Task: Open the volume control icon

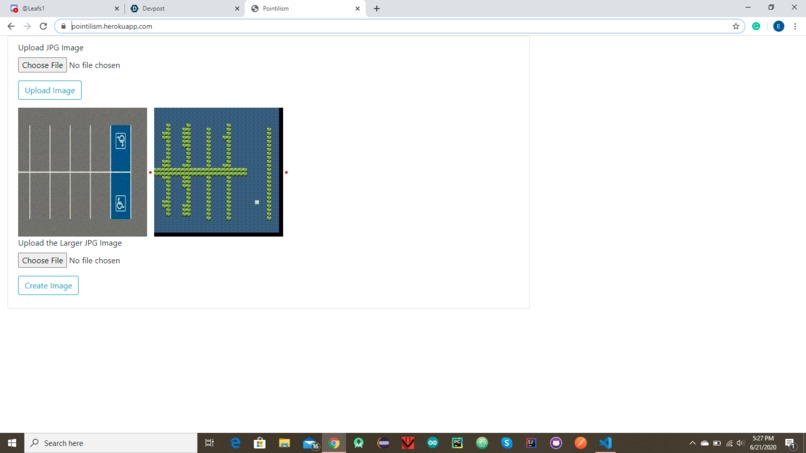Action: (x=740, y=443)
